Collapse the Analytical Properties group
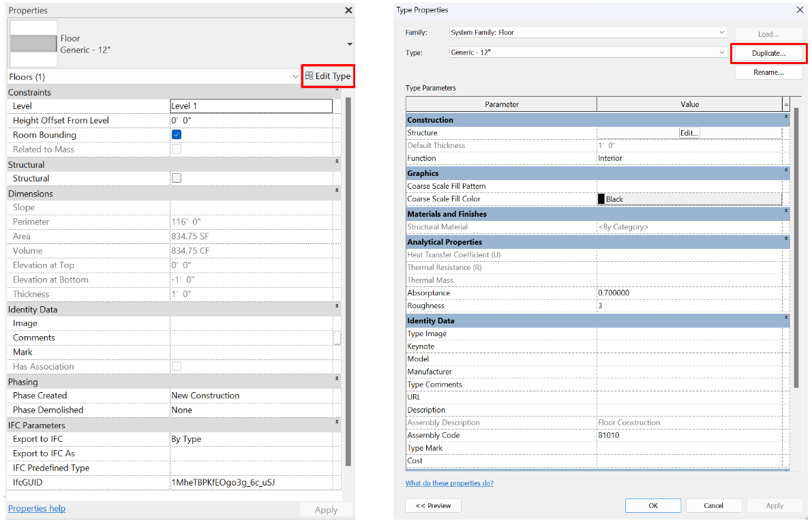This screenshot has height=523, width=812. pos(785,239)
